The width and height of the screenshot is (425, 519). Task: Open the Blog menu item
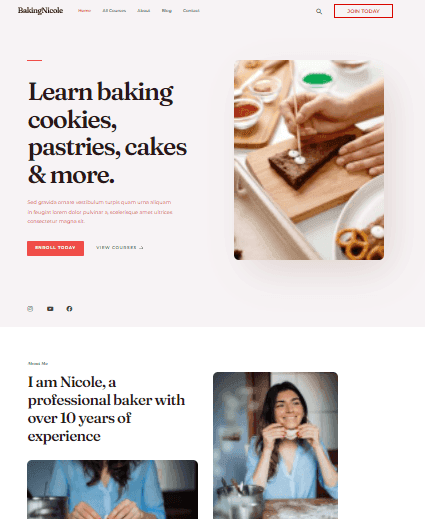[x=167, y=11]
